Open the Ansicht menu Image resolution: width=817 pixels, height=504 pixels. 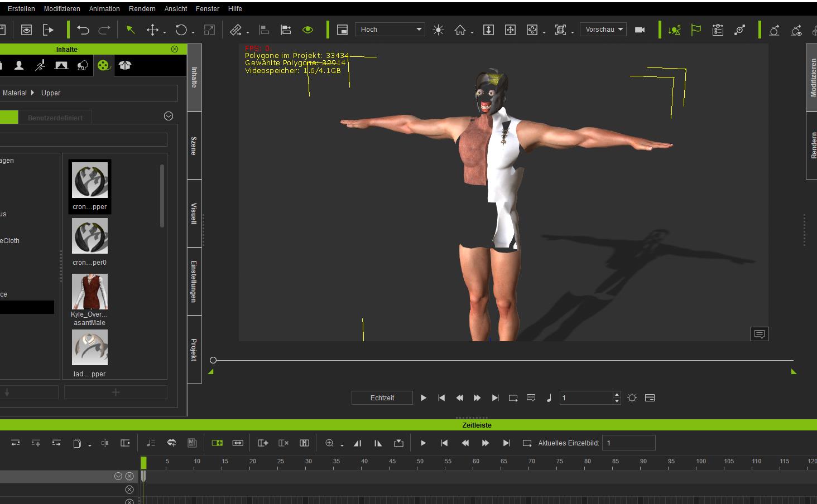[x=176, y=9]
